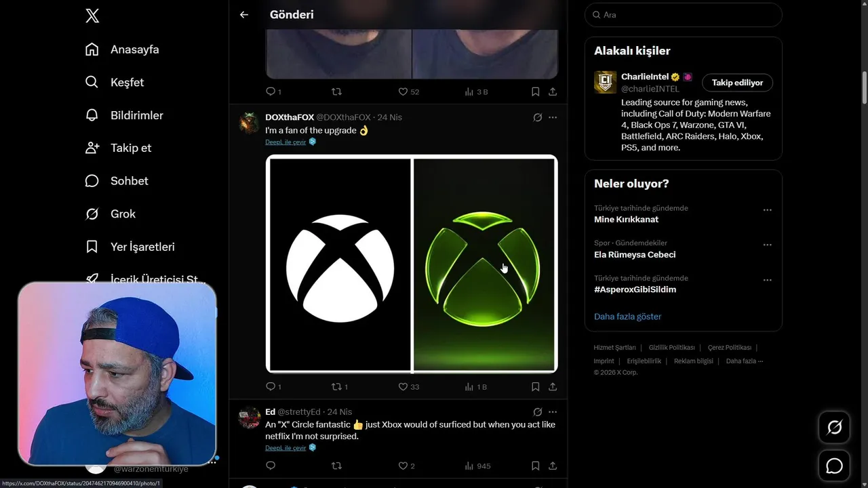
Task: Click the X logo in sidebar
Action: click(x=92, y=16)
